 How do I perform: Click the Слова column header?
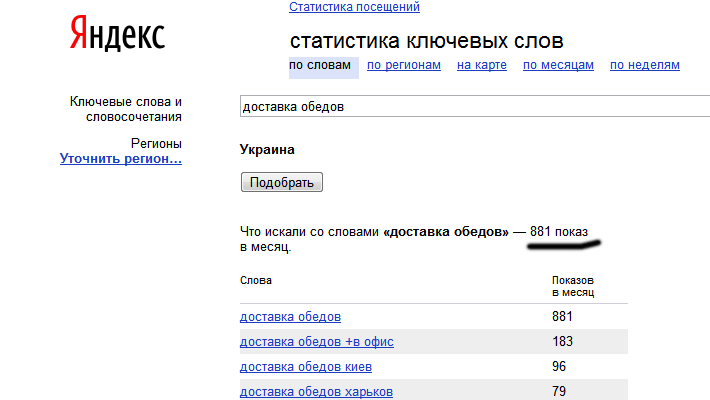[255, 280]
